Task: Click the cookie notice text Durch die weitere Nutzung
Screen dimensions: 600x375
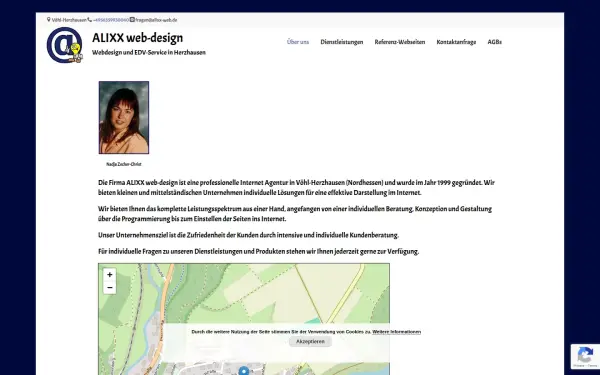Action: pyautogui.click(x=281, y=332)
